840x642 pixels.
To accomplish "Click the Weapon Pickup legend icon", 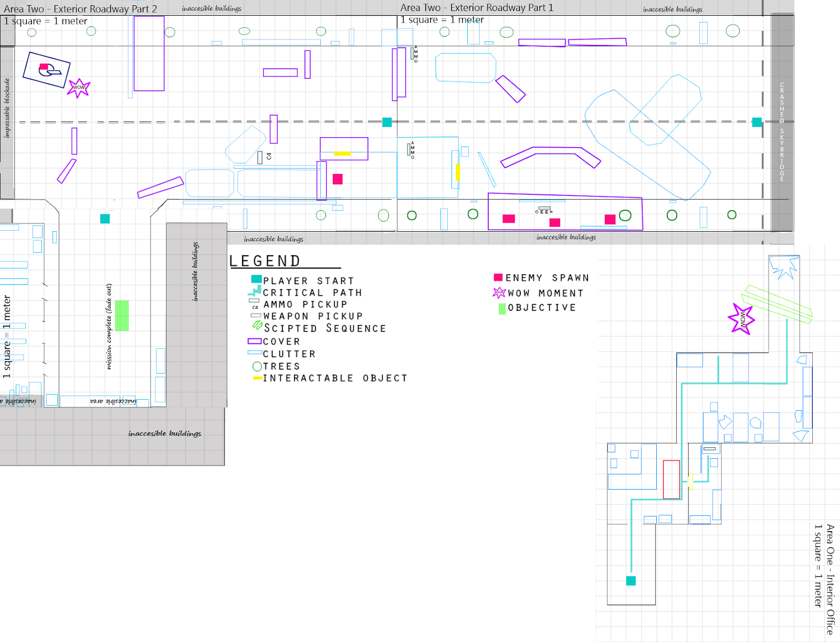I will point(256,315).
